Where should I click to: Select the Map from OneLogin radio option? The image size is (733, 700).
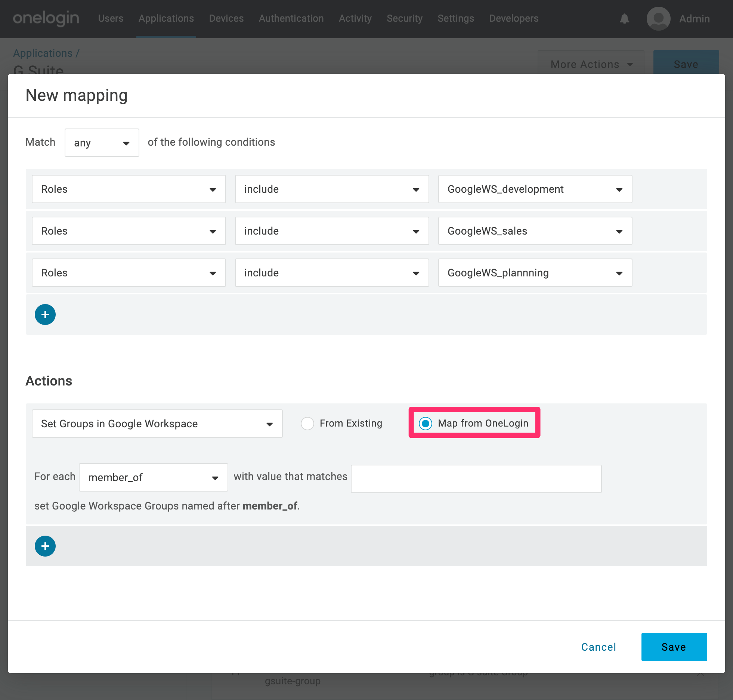point(426,424)
